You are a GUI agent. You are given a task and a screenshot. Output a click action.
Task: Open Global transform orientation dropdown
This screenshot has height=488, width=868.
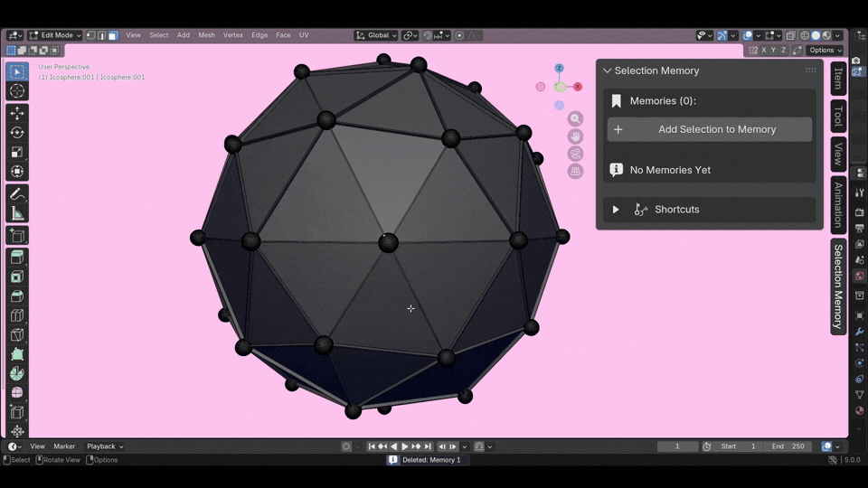click(x=376, y=35)
